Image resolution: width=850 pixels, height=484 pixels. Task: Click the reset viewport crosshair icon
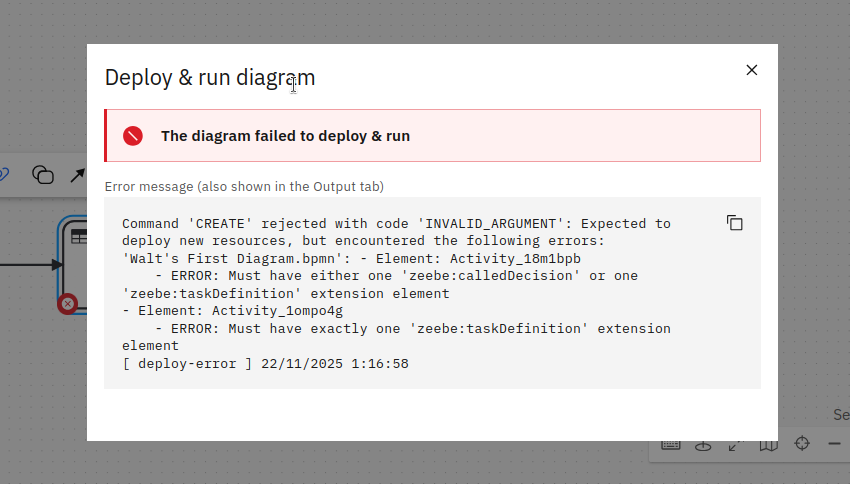(802, 443)
